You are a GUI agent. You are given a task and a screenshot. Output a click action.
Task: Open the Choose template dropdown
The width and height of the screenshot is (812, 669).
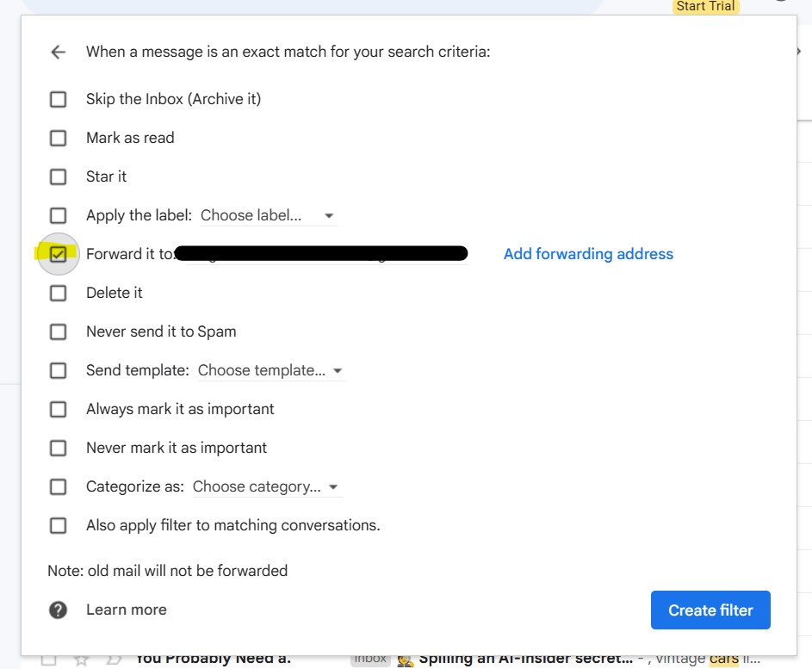(269, 370)
